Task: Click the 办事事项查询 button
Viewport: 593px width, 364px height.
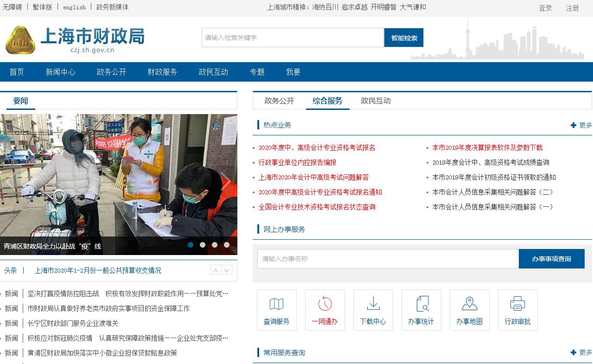Action: tap(551, 259)
